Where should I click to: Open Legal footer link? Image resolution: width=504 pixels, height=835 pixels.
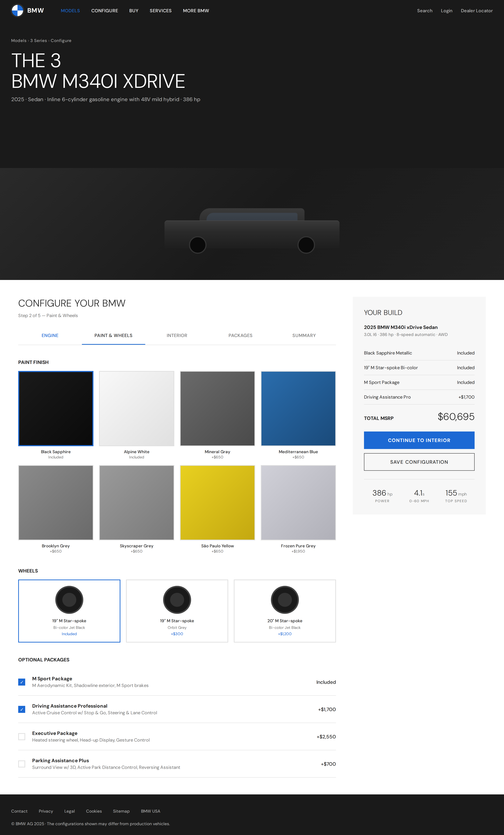[x=69, y=811]
